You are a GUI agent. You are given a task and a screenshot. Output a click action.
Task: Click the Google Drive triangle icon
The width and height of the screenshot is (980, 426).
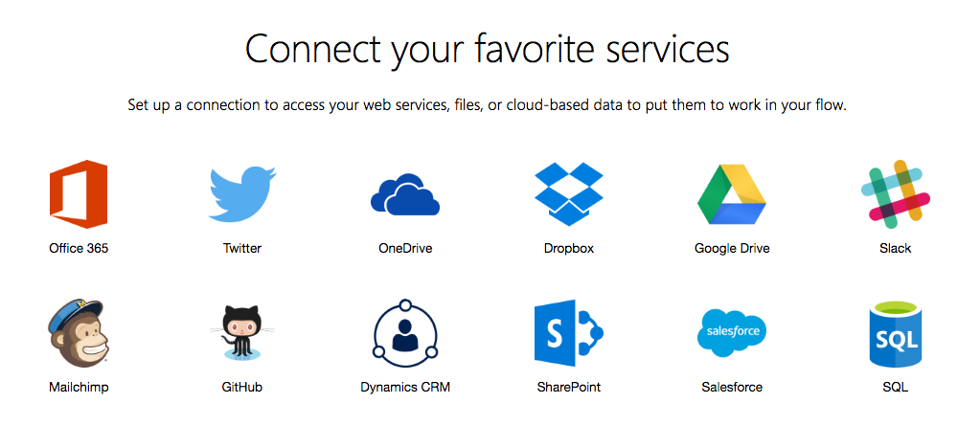pyautogui.click(x=732, y=193)
